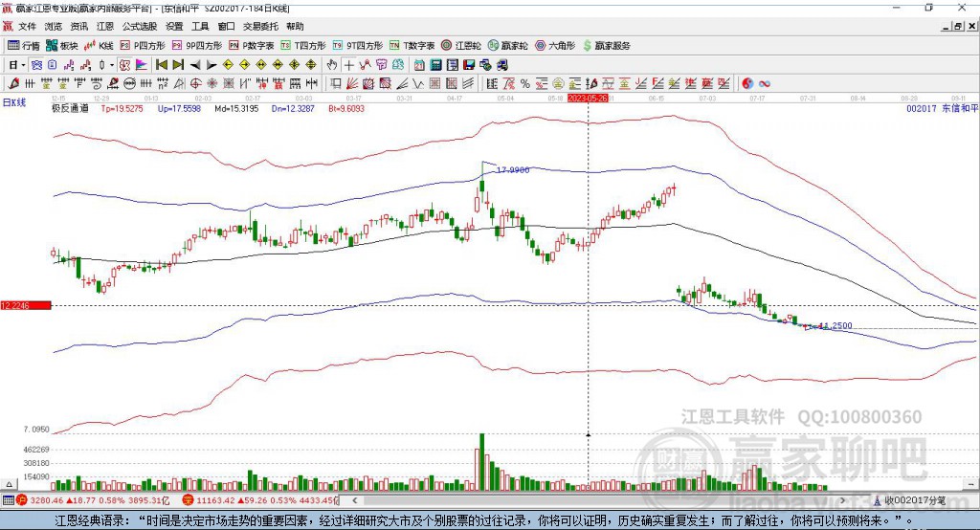Click the truck icon in toolbar
Image resolution: width=980 pixels, height=530 pixels.
click(x=501, y=65)
